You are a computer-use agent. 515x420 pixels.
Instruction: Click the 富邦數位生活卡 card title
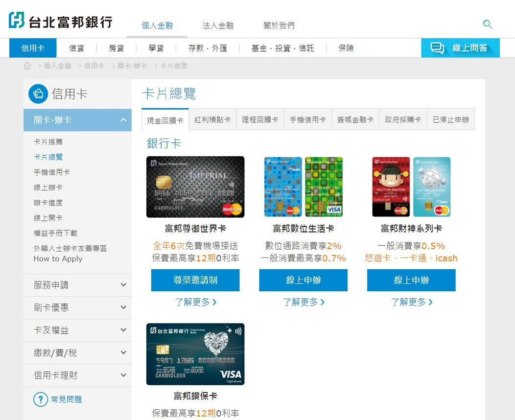[x=304, y=229]
